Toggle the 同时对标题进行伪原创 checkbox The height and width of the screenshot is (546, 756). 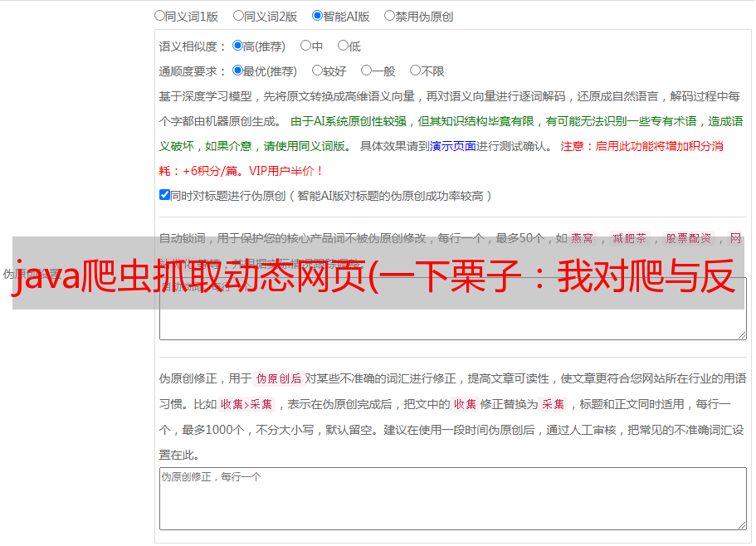(x=164, y=195)
